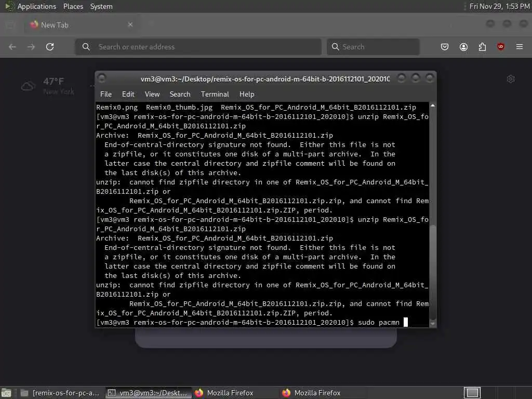Click the terminal window menu icon
Image resolution: width=532 pixels, height=399 pixels.
click(102, 78)
